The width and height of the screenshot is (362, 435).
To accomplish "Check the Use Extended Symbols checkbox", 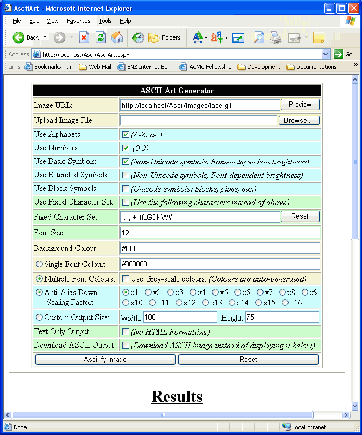I will [125, 175].
